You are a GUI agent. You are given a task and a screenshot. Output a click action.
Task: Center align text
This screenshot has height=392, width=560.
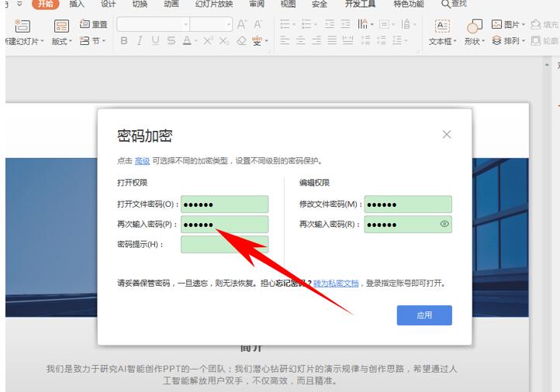[x=301, y=40]
